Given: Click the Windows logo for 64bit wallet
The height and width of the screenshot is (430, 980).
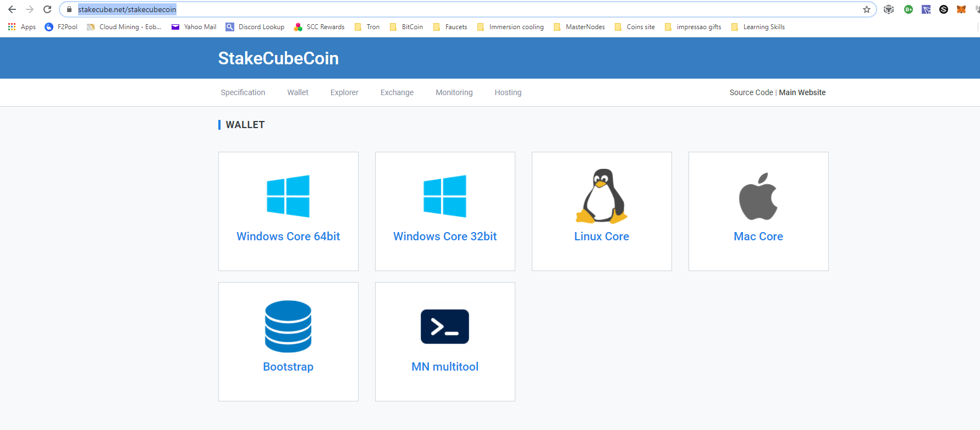Looking at the screenshot, I should [288, 196].
